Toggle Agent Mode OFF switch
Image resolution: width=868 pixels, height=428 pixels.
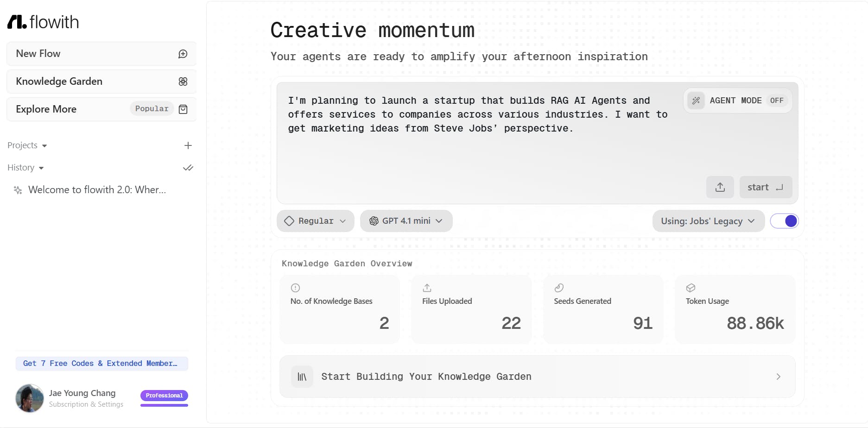[777, 101]
